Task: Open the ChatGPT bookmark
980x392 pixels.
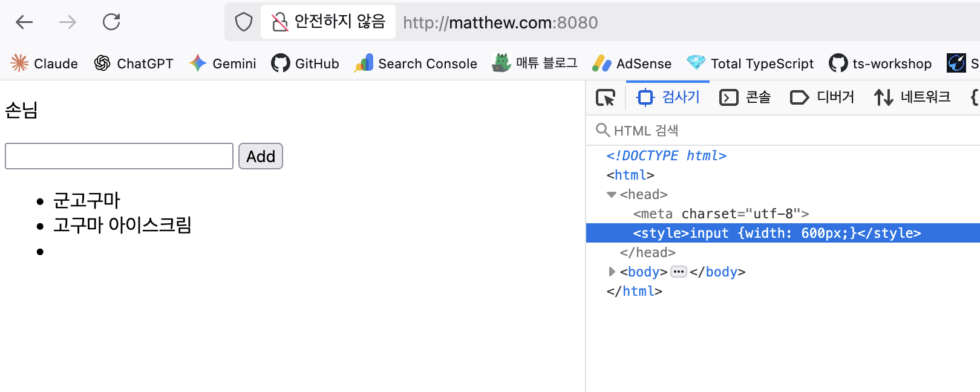Action: 134,64
